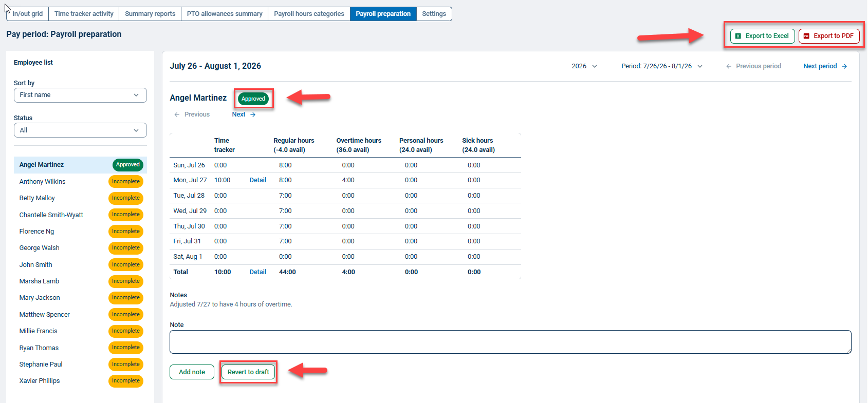Viewport: 868px width, 403px height.
Task: Select the Payroll preparation tab
Action: pyautogui.click(x=383, y=14)
